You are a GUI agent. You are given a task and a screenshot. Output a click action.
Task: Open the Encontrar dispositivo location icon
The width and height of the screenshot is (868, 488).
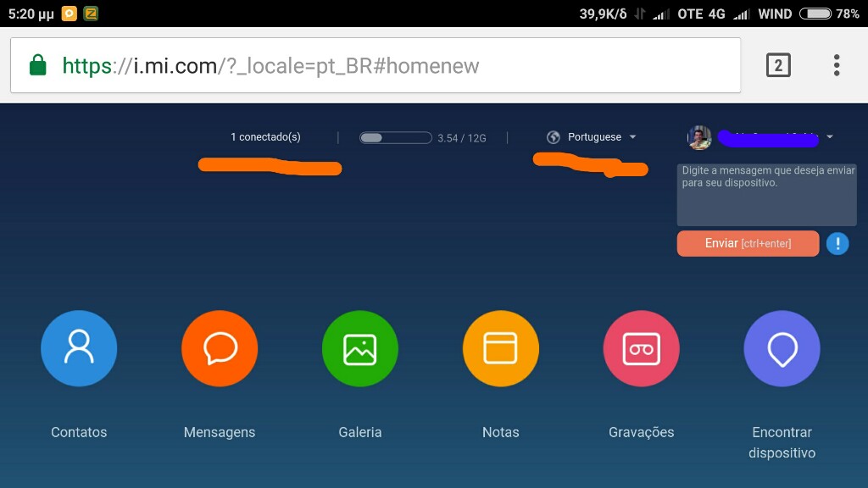[782, 348]
